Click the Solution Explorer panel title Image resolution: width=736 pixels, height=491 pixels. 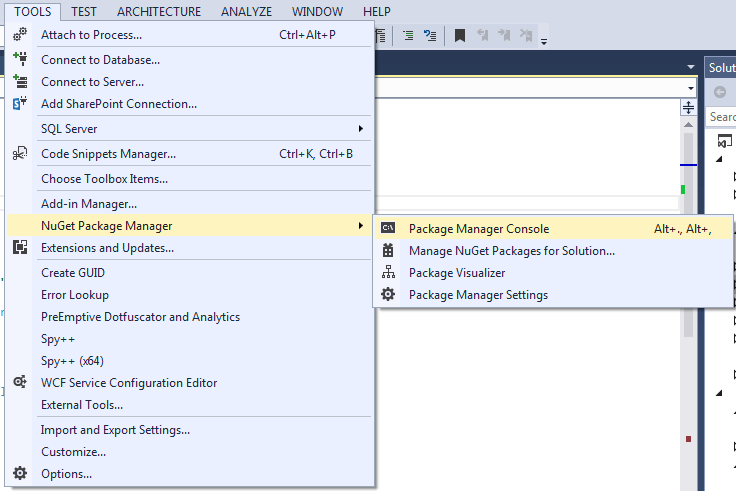click(722, 68)
